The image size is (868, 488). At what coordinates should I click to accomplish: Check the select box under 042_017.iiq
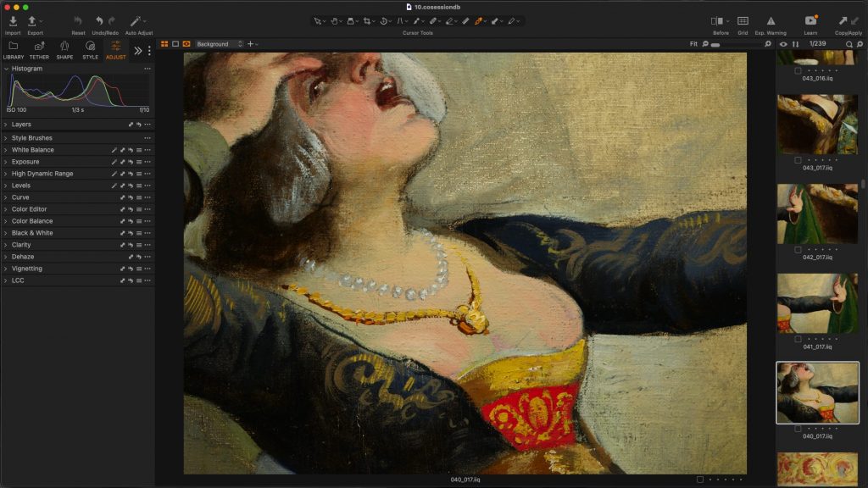point(798,250)
